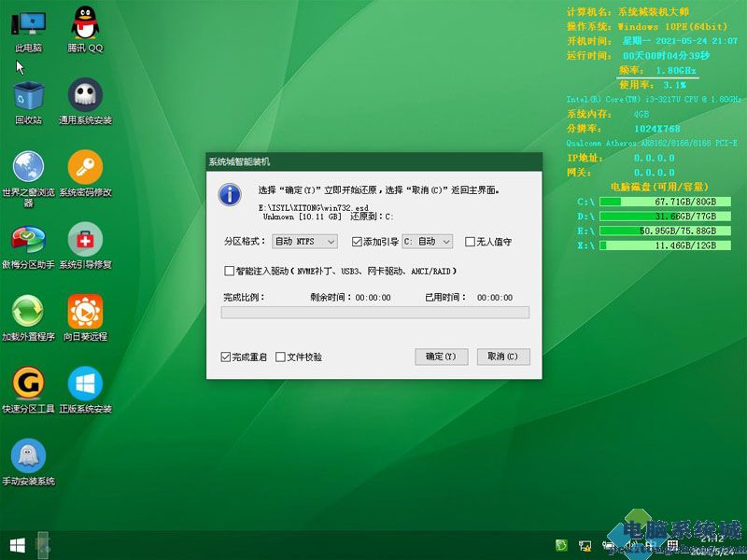Click the 使用率 3.1% reading
Image resolution: width=747 pixels, height=560 pixels.
point(653,85)
